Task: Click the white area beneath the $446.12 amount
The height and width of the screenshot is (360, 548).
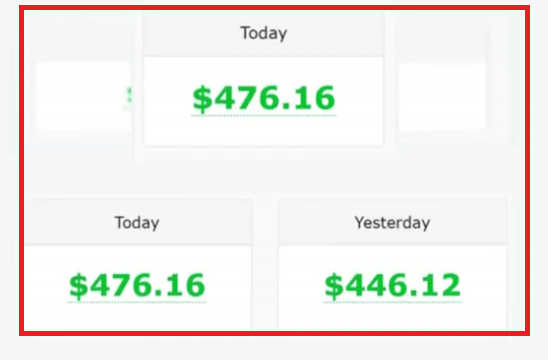Action: click(392, 316)
